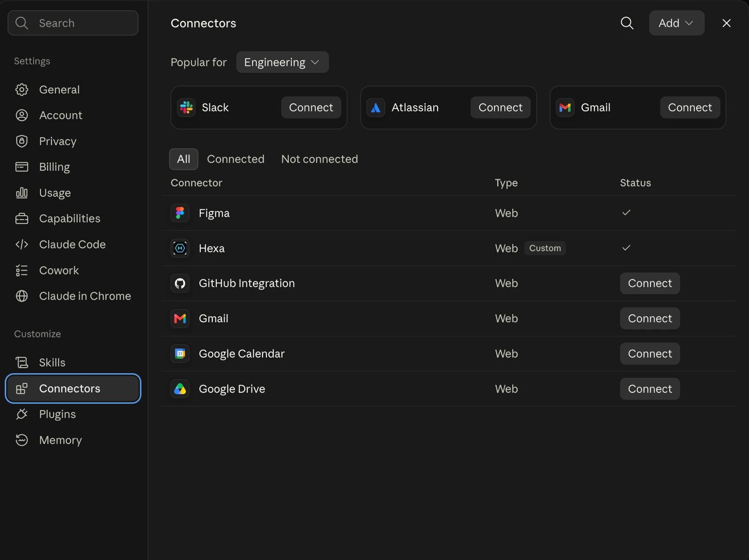Click the Slack logo icon
Image resolution: width=749 pixels, height=560 pixels.
(187, 107)
